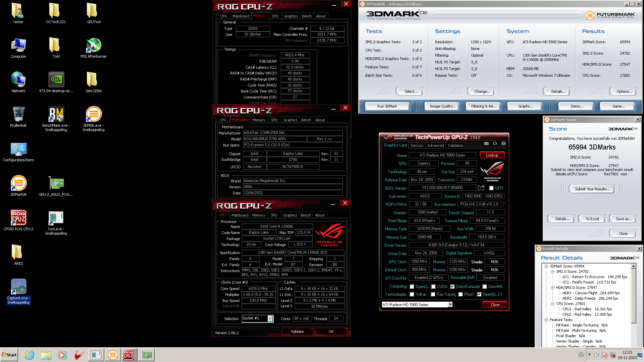
Task: Open the Netwerk desktop icon
Action: (x=18, y=82)
